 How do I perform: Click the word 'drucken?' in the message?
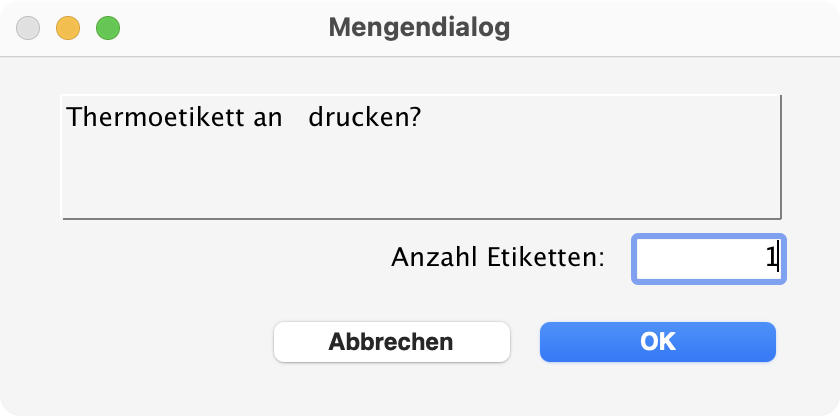coord(364,118)
